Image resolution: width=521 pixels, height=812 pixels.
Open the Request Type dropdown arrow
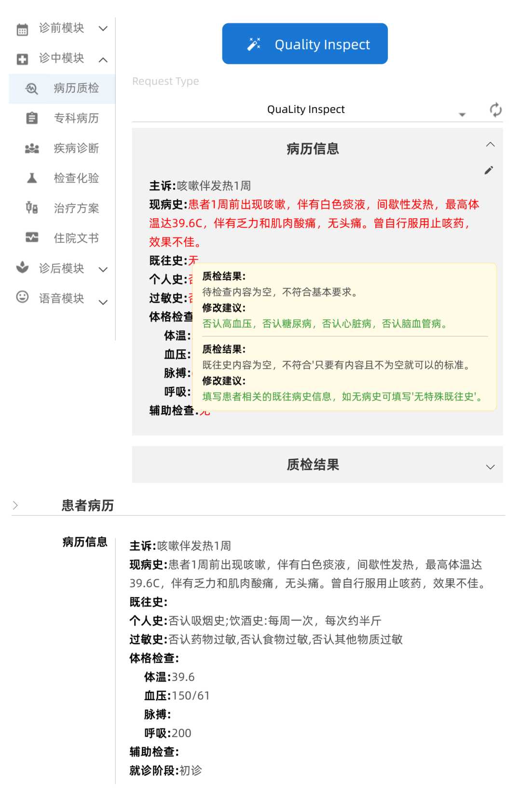click(462, 114)
